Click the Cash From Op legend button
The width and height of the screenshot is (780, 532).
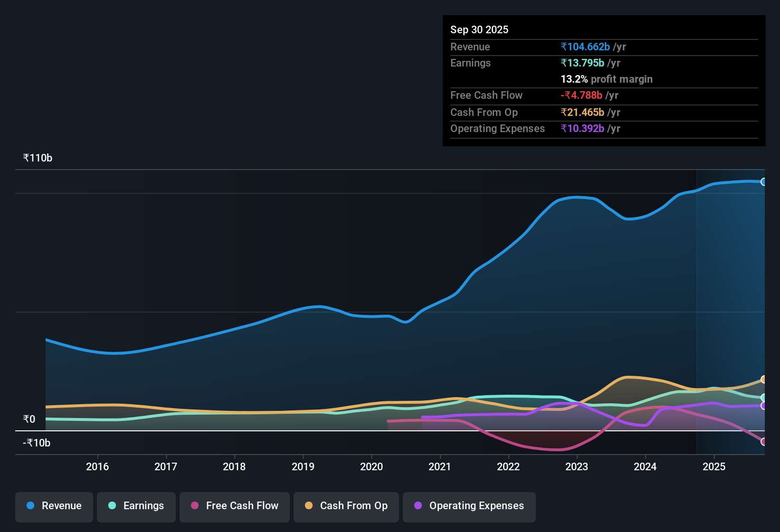pyautogui.click(x=346, y=506)
